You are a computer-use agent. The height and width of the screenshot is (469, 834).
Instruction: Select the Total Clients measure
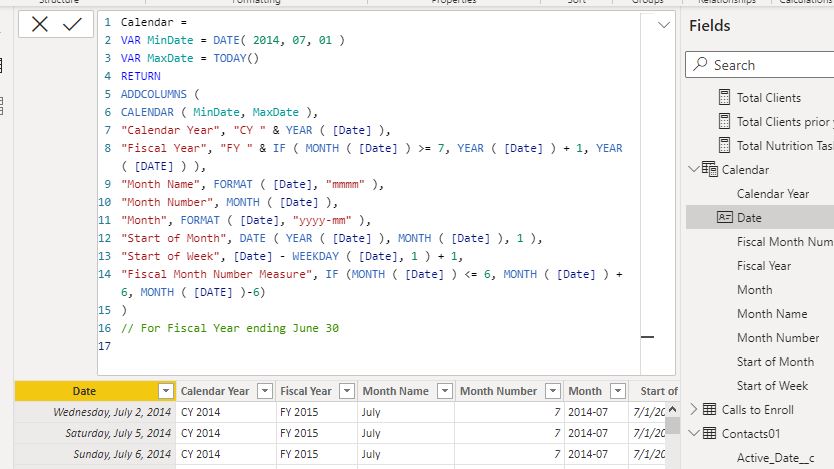pos(769,98)
